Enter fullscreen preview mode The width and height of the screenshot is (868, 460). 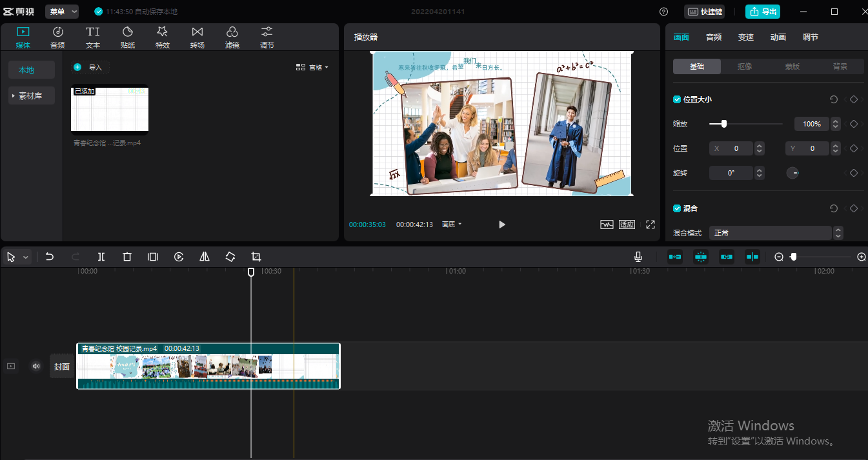point(651,225)
